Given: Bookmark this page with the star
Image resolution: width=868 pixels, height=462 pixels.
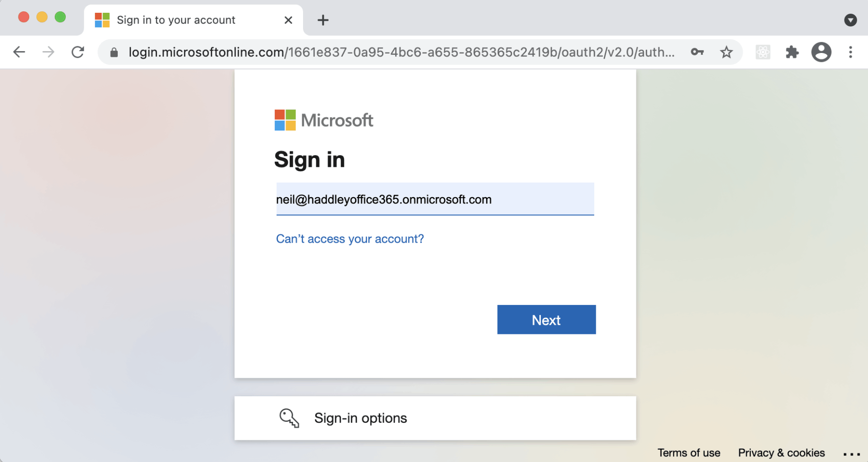Looking at the screenshot, I should tap(727, 52).
